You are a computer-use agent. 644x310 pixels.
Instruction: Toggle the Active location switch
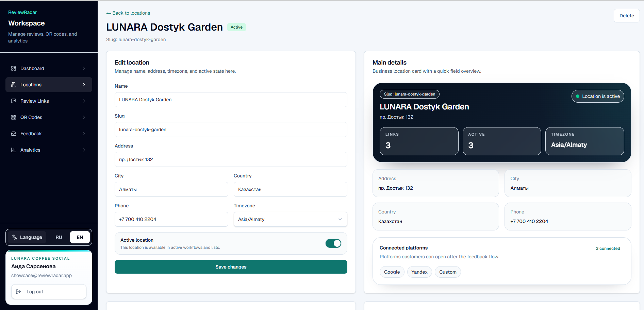(333, 243)
